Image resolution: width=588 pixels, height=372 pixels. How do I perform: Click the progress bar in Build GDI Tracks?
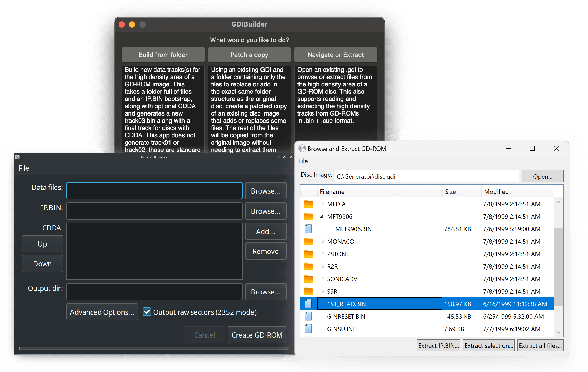click(x=154, y=348)
